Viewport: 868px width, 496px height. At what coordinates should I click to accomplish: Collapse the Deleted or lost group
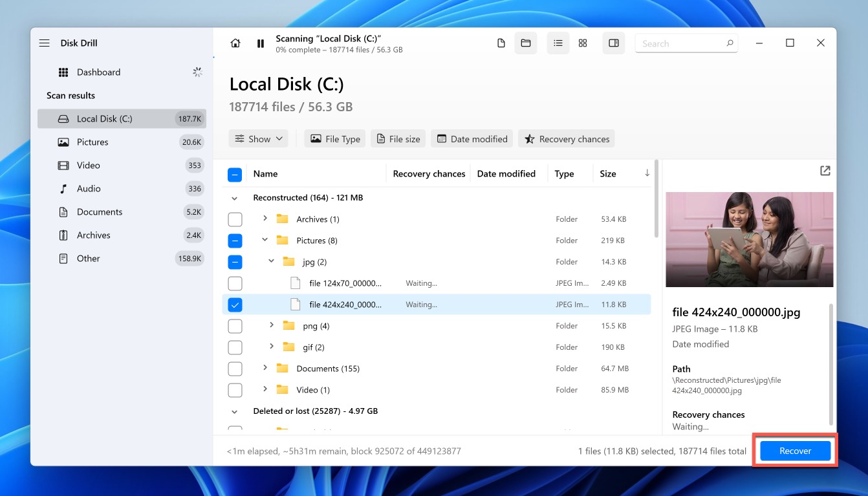point(234,411)
